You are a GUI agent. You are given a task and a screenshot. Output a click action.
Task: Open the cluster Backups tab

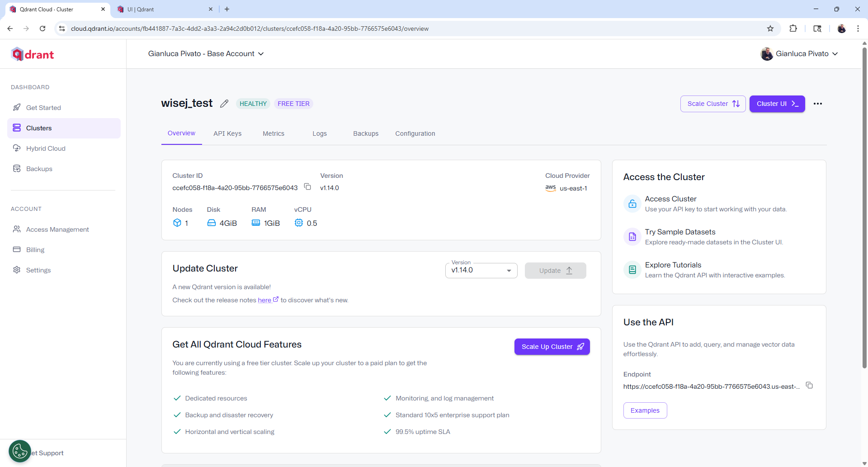(366, 133)
